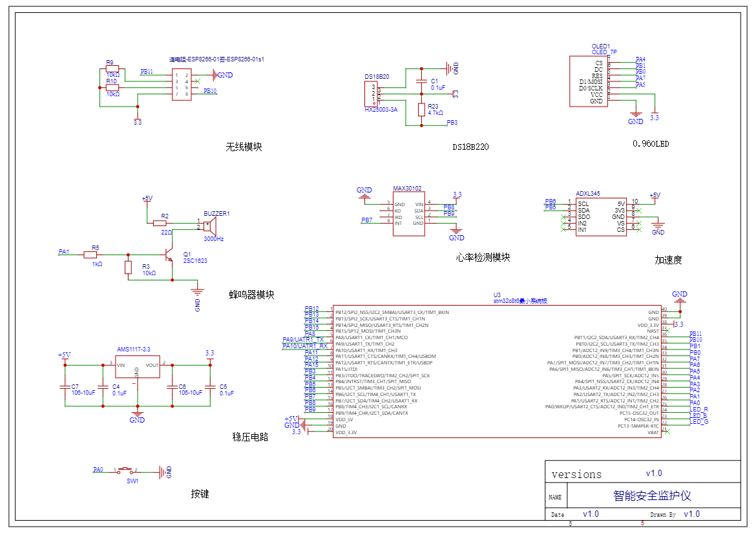The image size is (756, 533).
Task: Click the VBAT pin name on U3
Action: [x=653, y=433]
